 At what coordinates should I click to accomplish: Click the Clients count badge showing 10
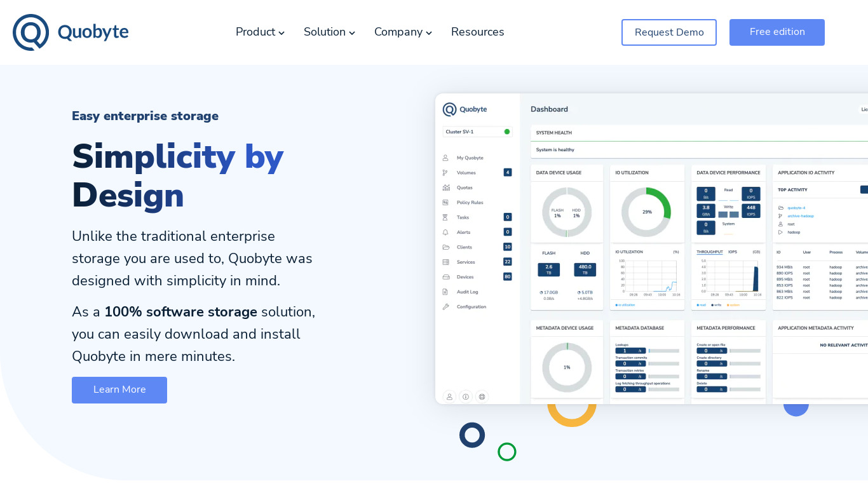[508, 247]
